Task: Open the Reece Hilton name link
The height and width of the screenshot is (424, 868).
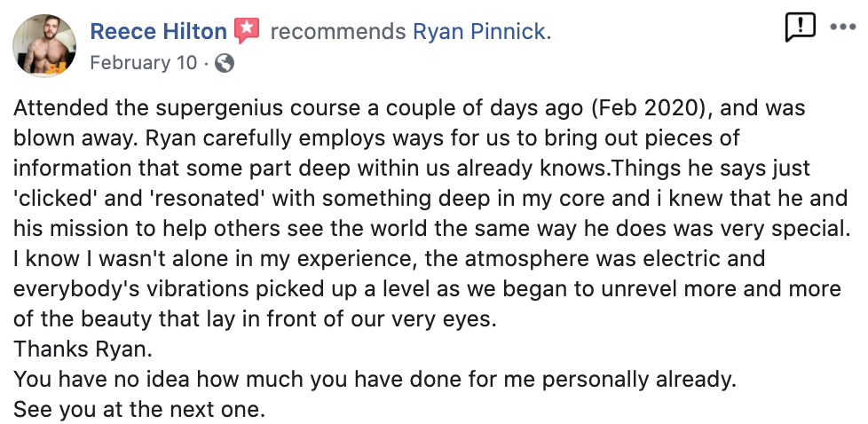Action: pos(159,32)
